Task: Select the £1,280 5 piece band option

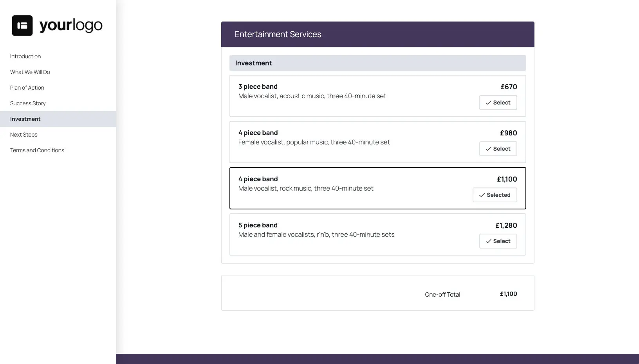Action: pyautogui.click(x=498, y=241)
